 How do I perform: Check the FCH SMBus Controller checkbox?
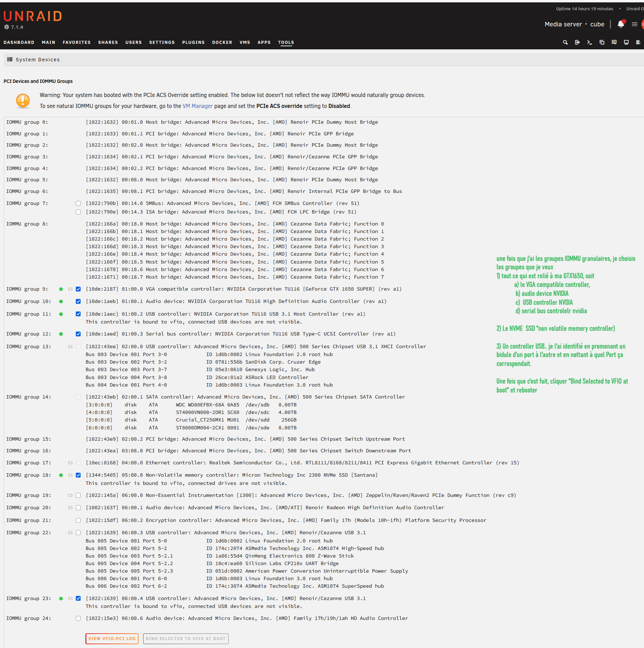(78, 204)
